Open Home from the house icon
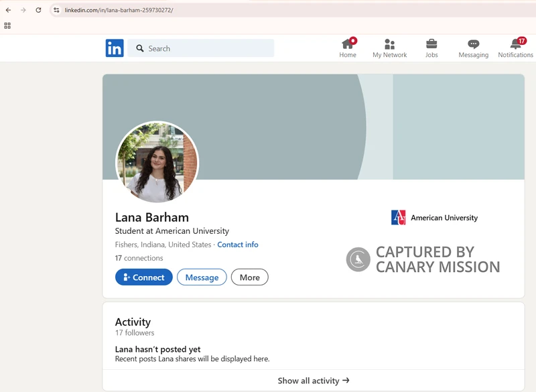This screenshot has height=392, width=536. (x=347, y=44)
